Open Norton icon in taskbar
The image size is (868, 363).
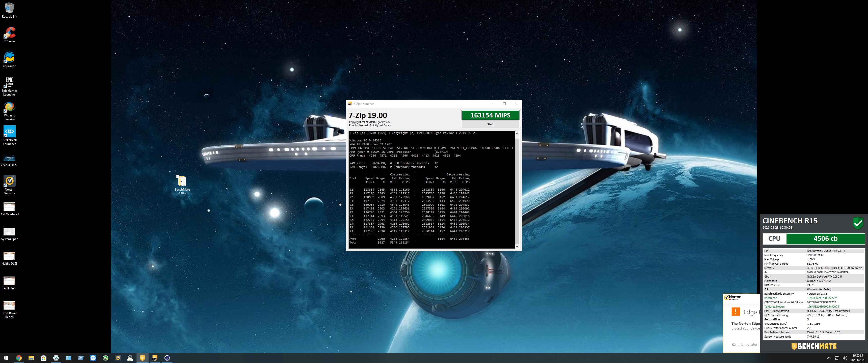click(x=118, y=358)
